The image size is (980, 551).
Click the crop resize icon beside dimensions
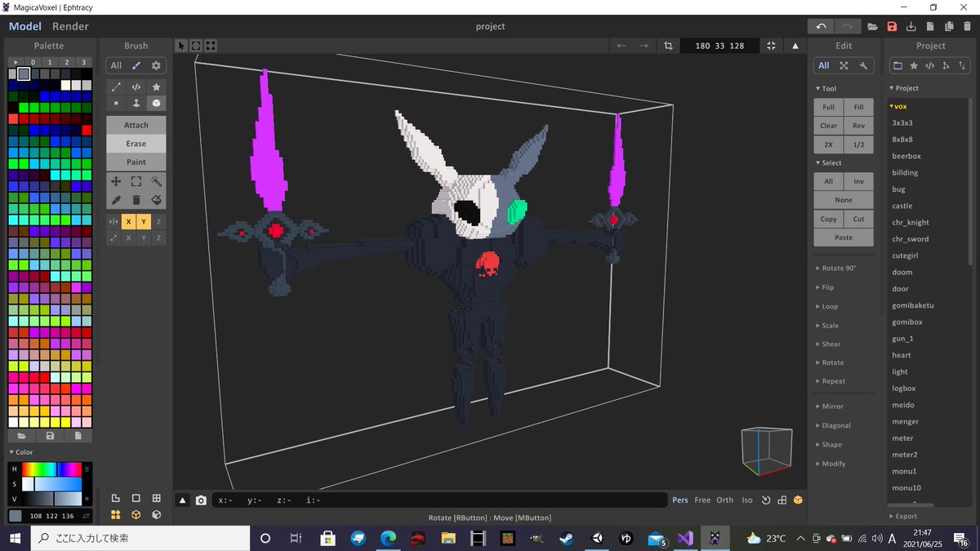(x=668, y=46)
